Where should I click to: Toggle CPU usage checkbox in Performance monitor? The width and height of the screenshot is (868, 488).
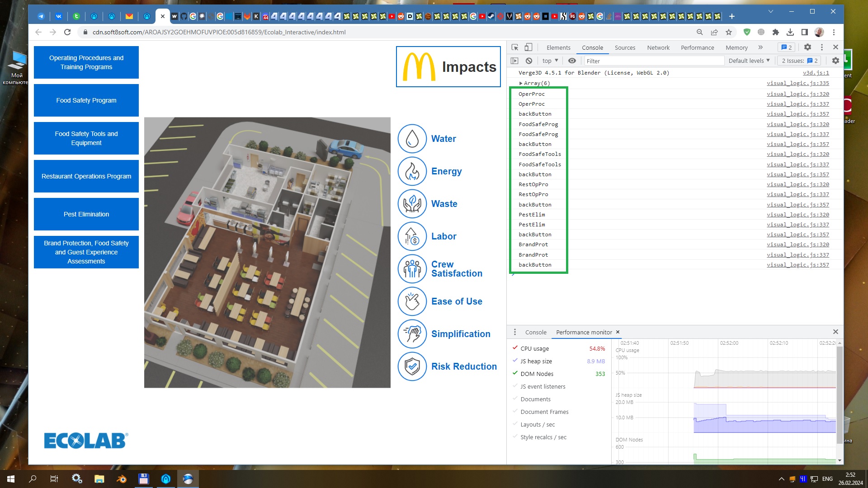(x=515, y=348)
